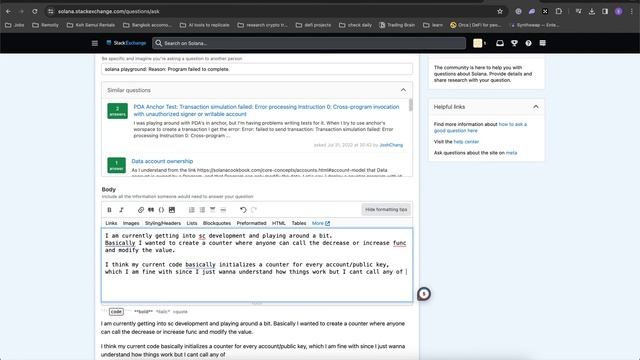Open the Koh Samui Rentals bookmark folder
Viewport: 640px width, 360px height.
pos(91,25)
